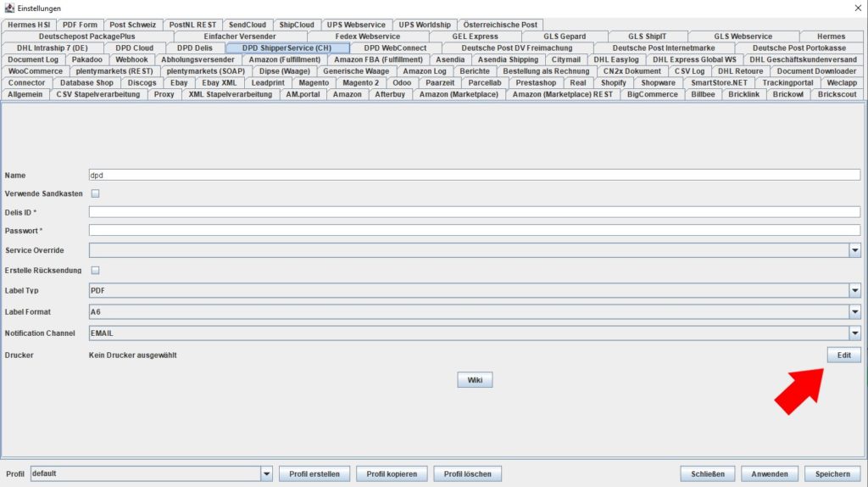Open the Service Override dropdown
This screenshot has width=868, height=487.
(854, 250)
